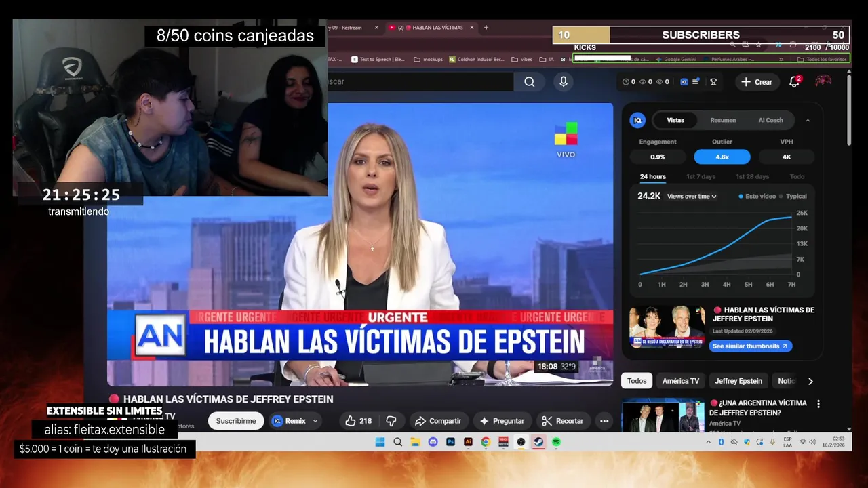The height and width of the screenshot is (488, 868).
Task: Activate voice search microphone icon
Action: coord(563,82)
